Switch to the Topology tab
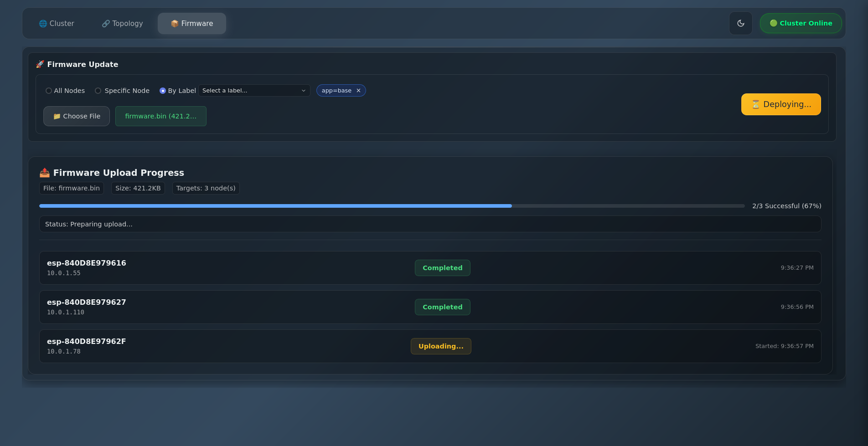The width and height of the screenshot is (868, 446). 122,24
